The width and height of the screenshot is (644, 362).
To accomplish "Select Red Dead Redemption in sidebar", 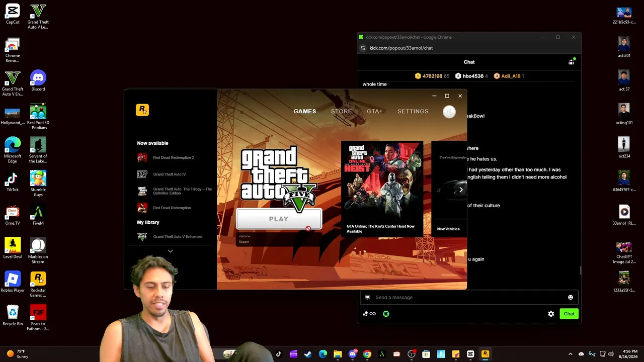I will (x=172, y=208).
